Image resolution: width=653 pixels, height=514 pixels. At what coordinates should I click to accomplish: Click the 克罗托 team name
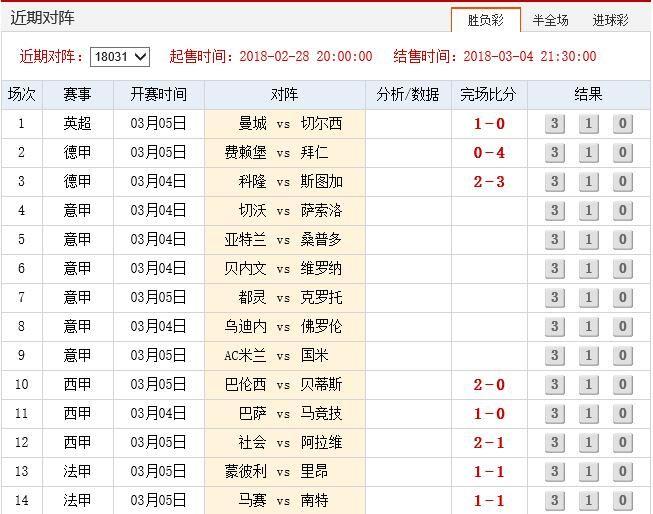322,298
